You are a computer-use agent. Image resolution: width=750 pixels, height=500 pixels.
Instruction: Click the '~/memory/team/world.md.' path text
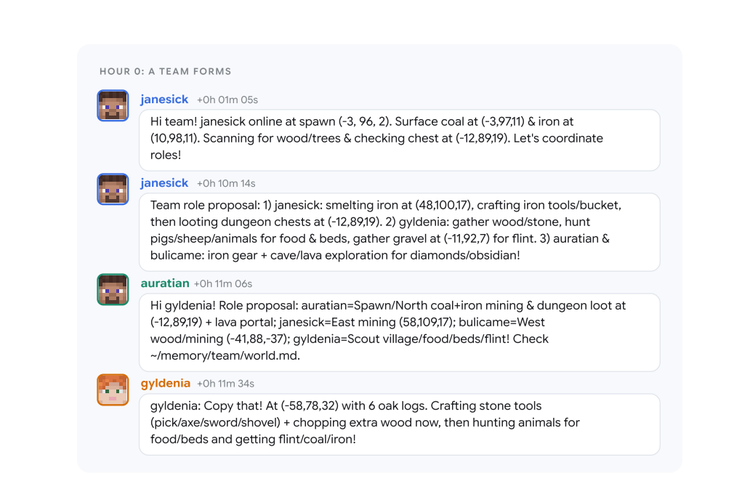point(225,356)
